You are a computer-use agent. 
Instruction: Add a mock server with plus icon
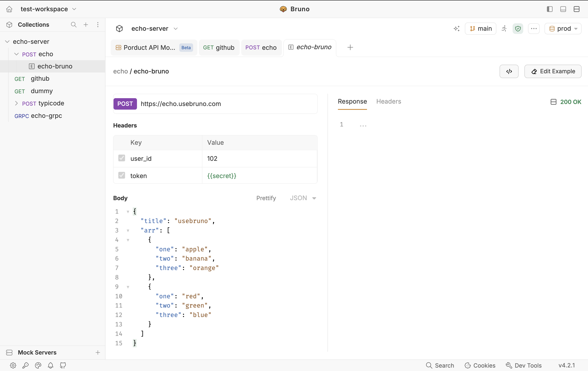(98, 352)
